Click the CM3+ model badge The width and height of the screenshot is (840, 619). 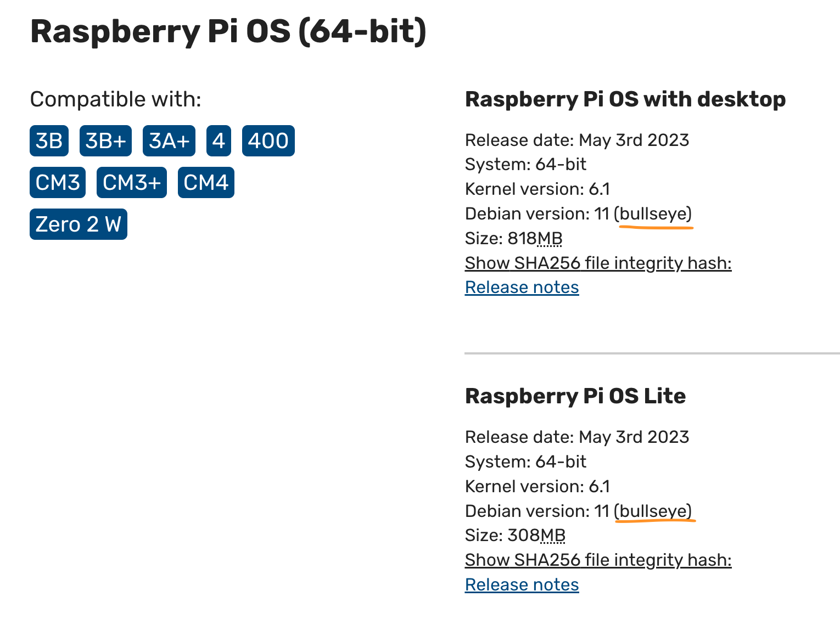point(131,183)
